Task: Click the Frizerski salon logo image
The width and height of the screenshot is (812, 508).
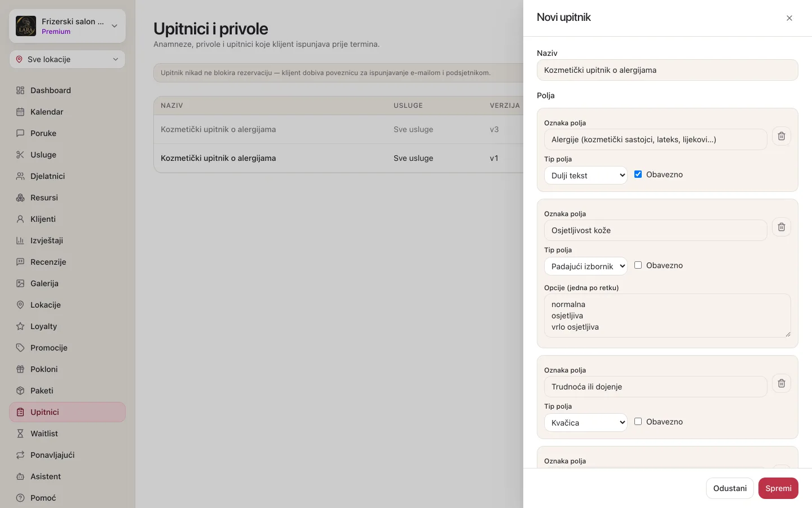Action: coord(26,26)
